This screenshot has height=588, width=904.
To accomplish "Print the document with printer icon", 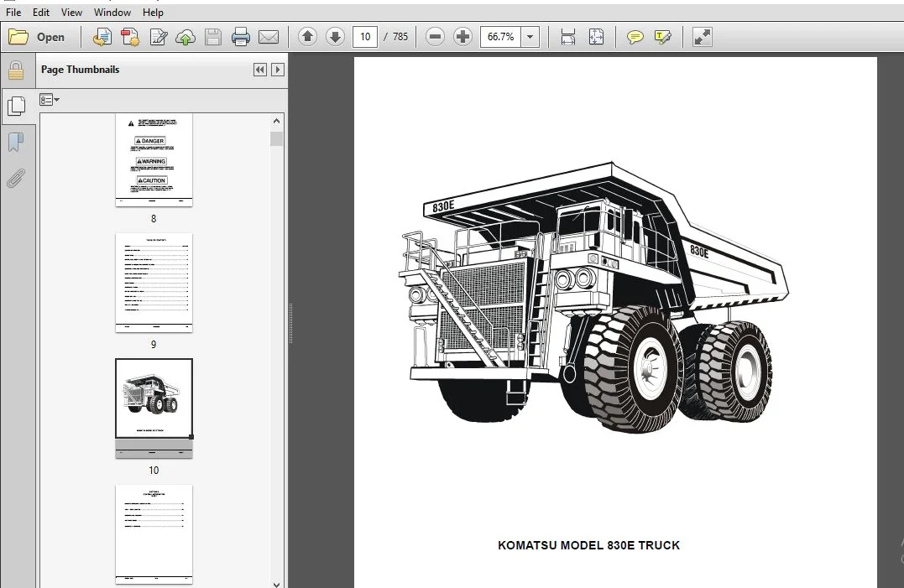I will point(240,37).
